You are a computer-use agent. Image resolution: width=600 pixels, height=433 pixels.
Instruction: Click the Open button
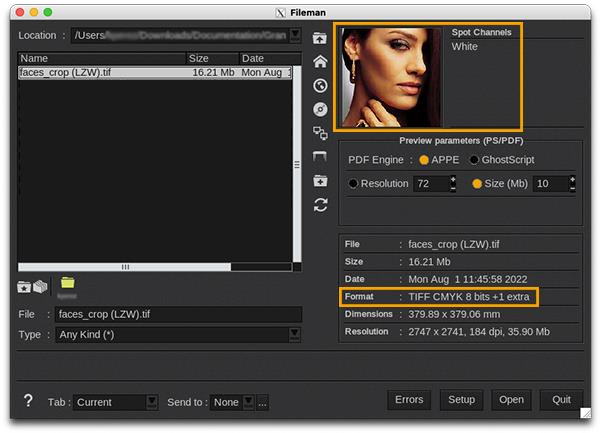coord(511,400)
